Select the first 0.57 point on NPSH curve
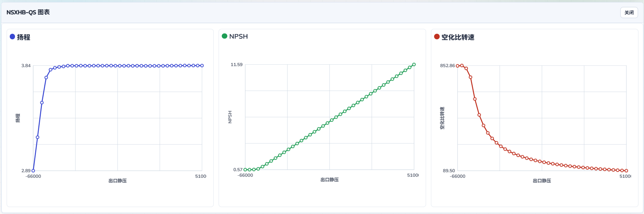The width and height of the screenshot is (644, 214). click(245, 169)
